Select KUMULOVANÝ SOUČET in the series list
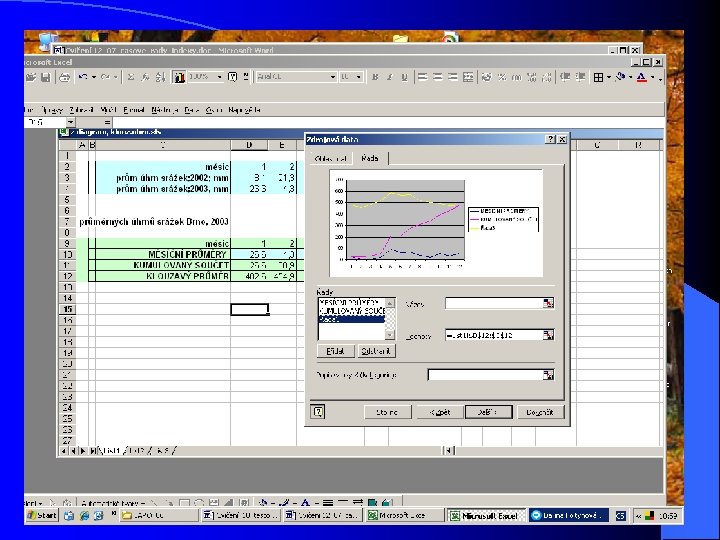 [x=352, y=311]
